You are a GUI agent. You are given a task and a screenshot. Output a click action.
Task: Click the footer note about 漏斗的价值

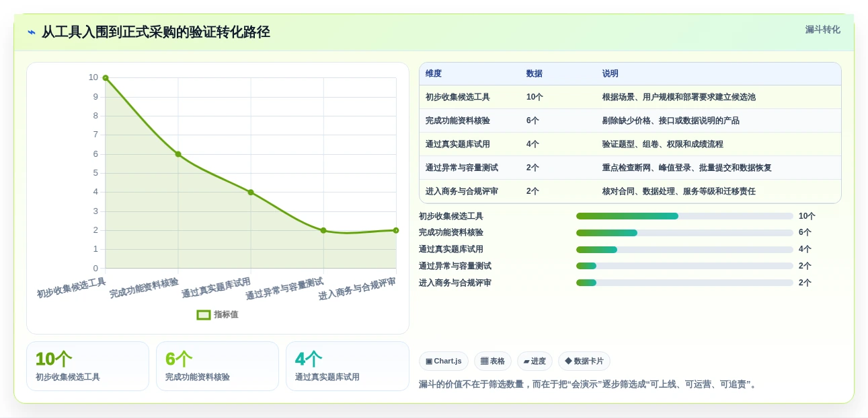coord(589,384)
